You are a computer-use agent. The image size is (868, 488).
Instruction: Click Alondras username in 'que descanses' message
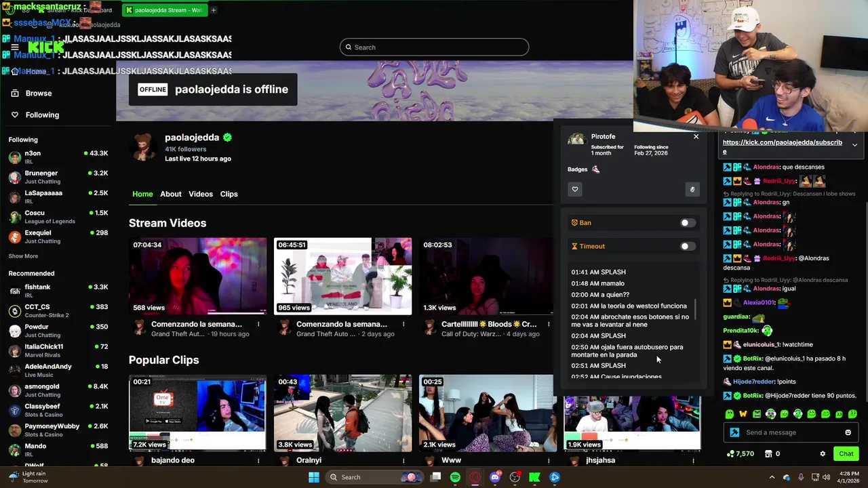766,167
